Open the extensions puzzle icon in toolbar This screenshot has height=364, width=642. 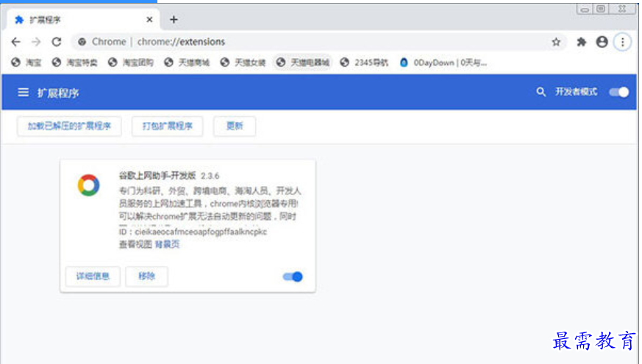(x=581, y=42)
